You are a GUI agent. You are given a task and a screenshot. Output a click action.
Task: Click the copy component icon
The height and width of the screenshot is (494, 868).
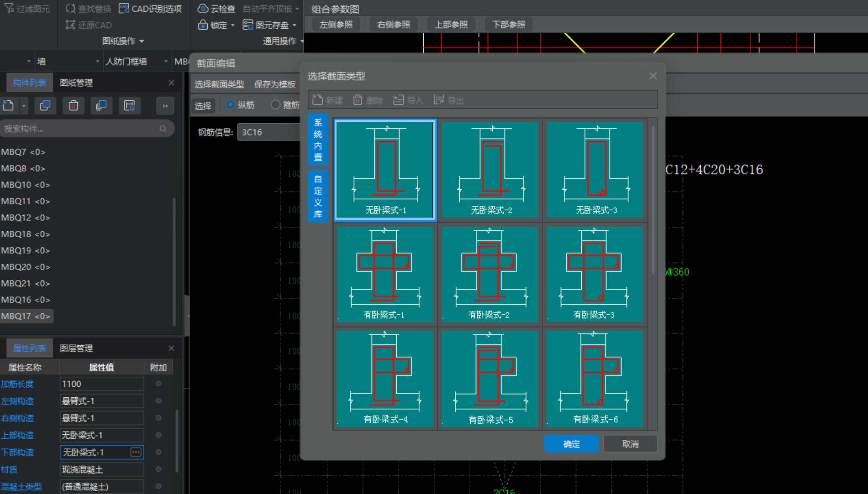45,105
